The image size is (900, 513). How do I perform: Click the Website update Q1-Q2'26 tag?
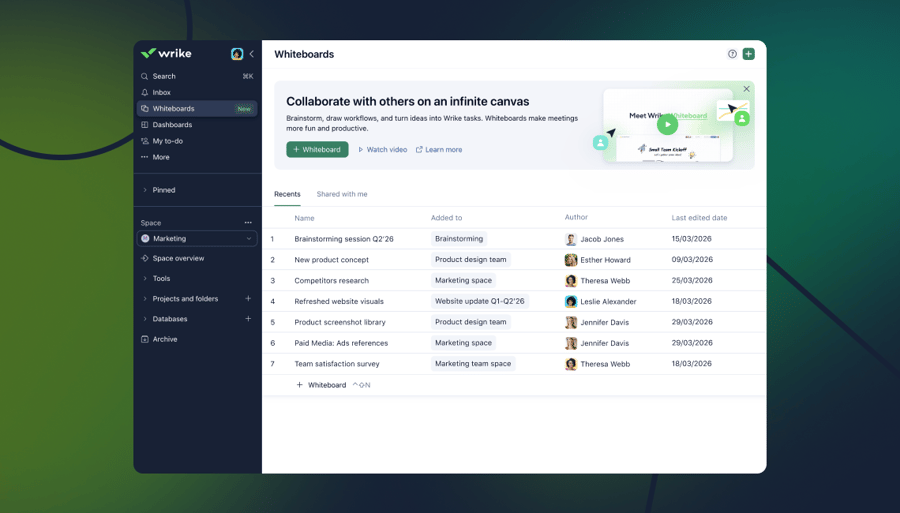(x=479, y=301)
